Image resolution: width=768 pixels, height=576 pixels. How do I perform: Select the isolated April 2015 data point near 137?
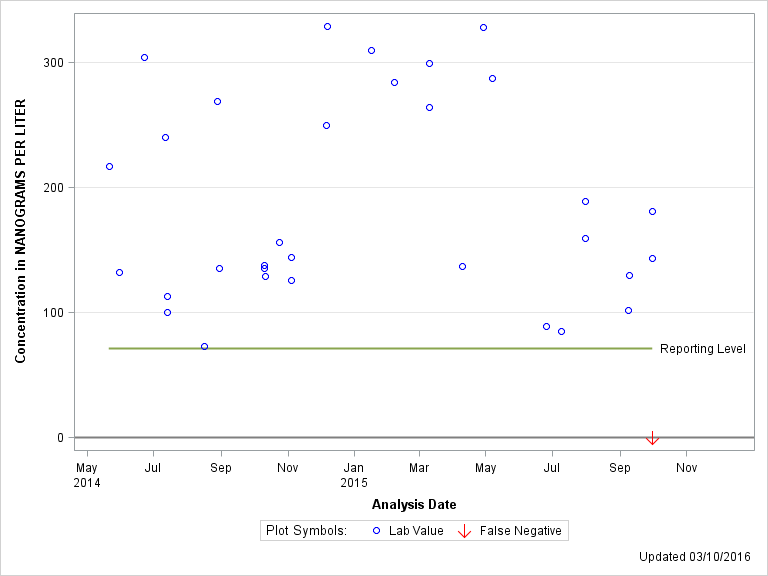click(462, 266)
